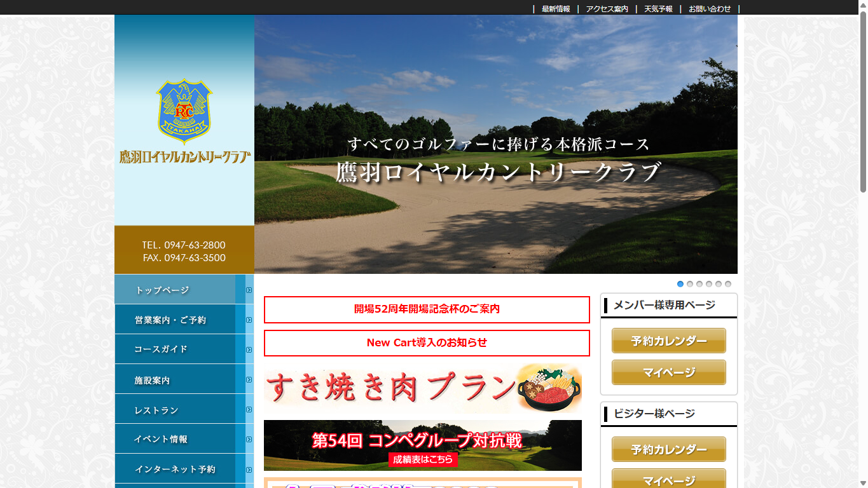
Task: Click scrollbar up arrow
Action: (x=863, y=5)
